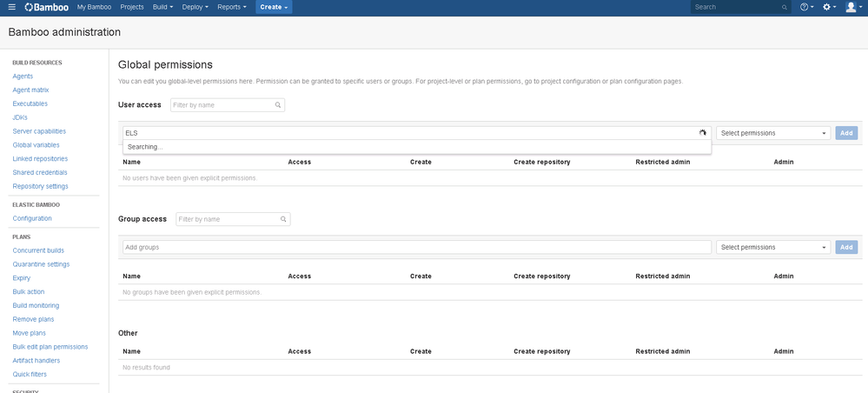Viewport: 868px width, 393px height.
Task: Open the Agent matrix link
Action: click(31, 90)
